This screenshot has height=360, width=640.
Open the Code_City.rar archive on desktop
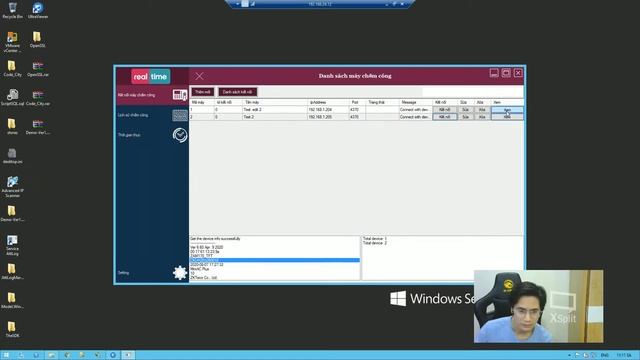coord(38,98)
